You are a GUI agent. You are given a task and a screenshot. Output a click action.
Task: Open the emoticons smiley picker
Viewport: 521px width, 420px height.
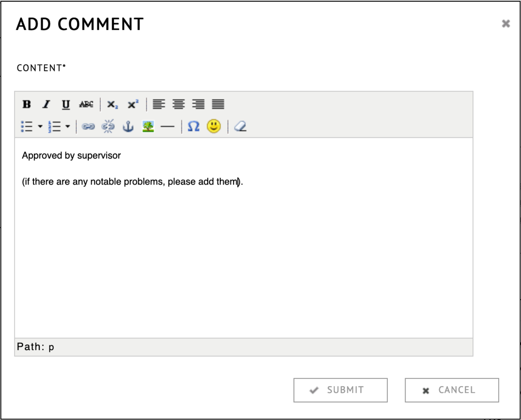[213, 127]
